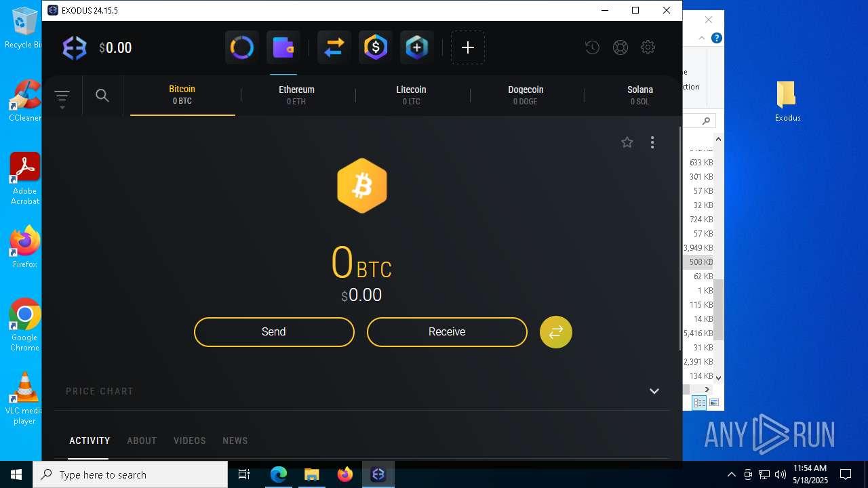
Task: Click the asset search magnifier
Action: pos(102,96)
